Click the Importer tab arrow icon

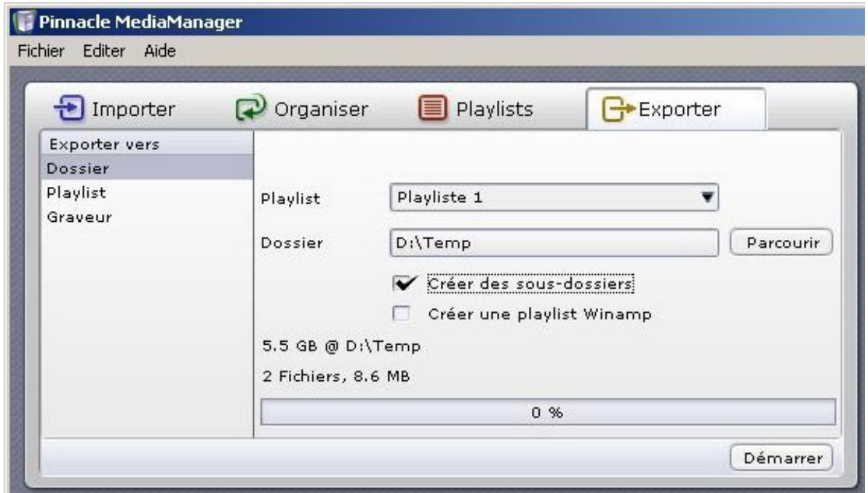[x=68, y=108]
